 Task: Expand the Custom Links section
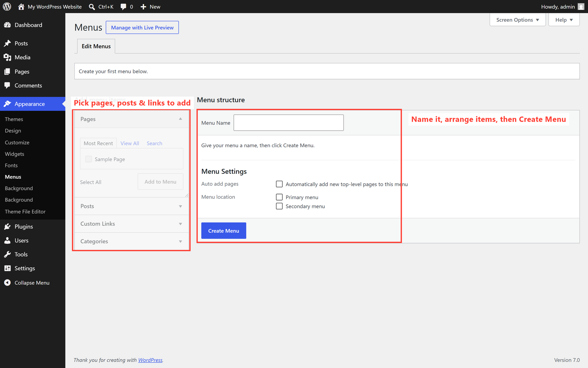click(x=132, y=224)
